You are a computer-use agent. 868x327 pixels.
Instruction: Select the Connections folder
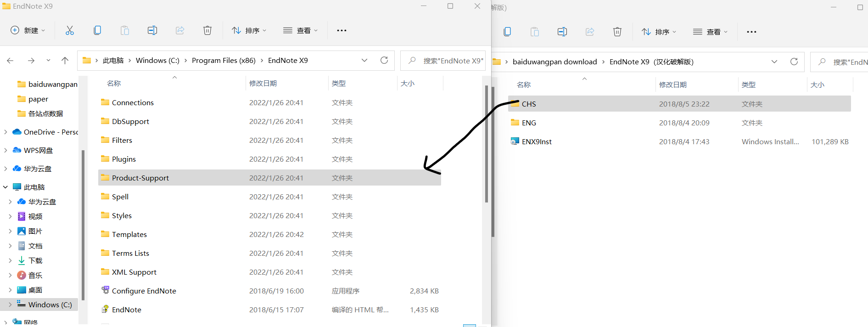click(269, 102)
